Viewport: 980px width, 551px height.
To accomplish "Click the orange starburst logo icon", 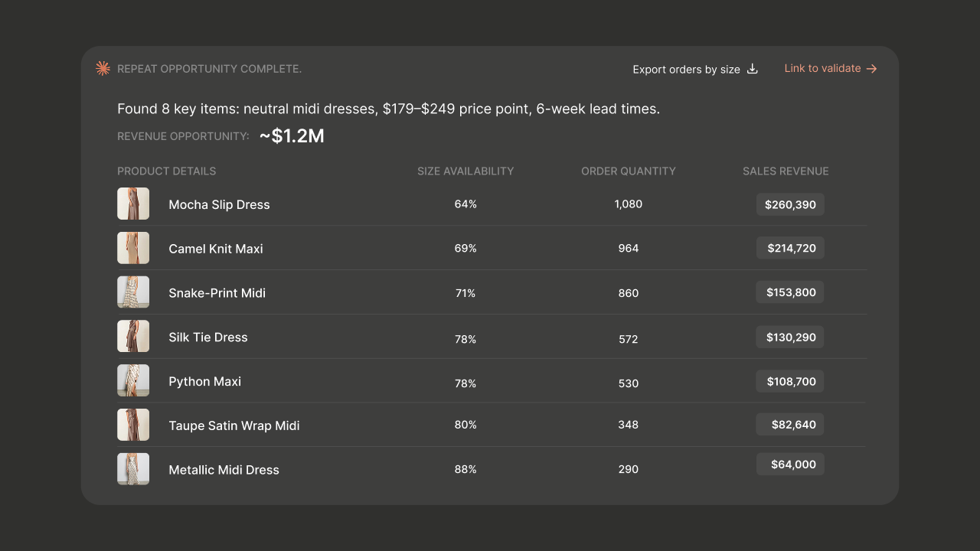I will 103,69.
